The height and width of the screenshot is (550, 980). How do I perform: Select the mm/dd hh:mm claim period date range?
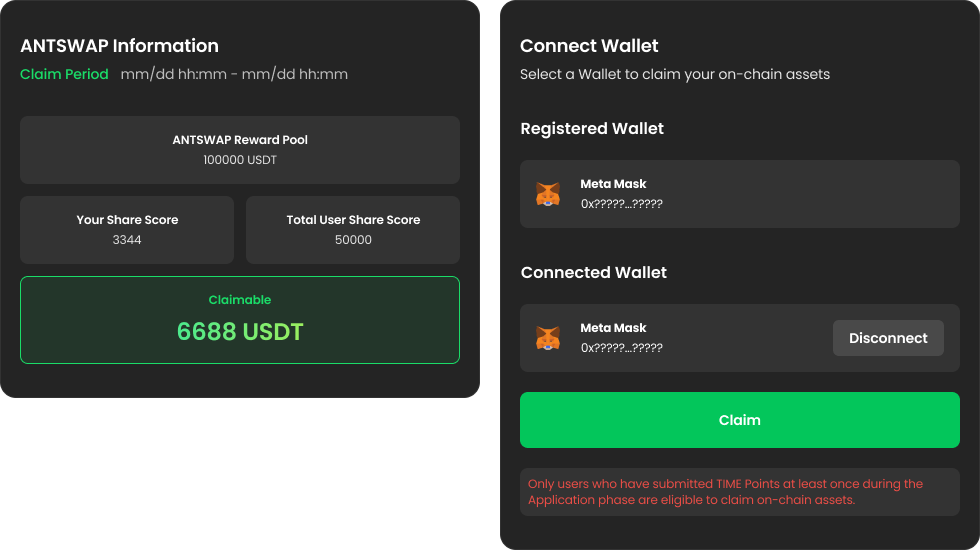point(234,74)
